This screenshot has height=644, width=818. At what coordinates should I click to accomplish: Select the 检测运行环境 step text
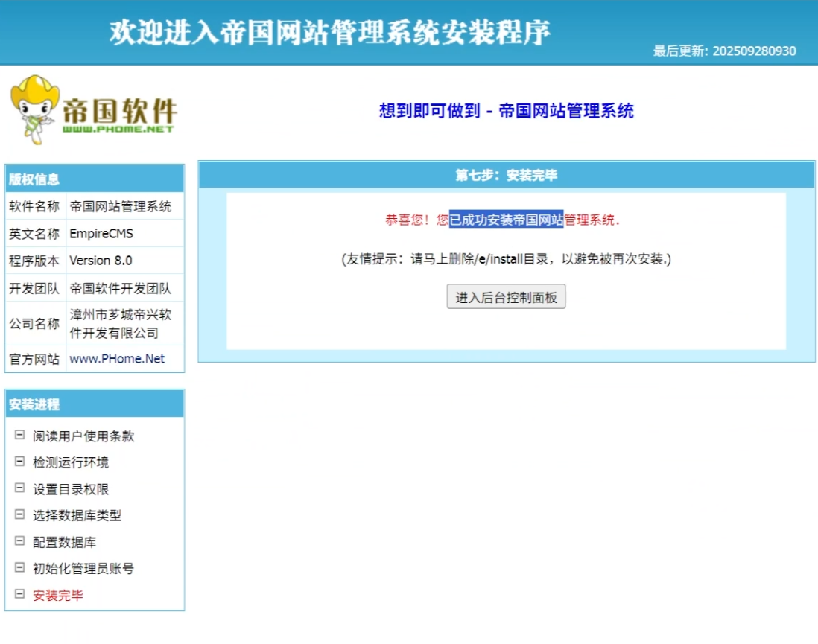(x=71, y=462)
